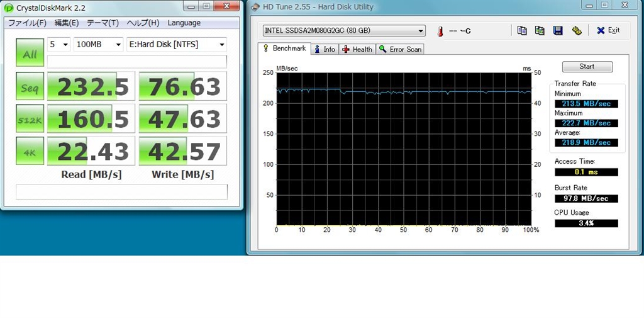Click the 4K read value 22.43
This screenshot has width=644, height=318.
tap(91, 151)
